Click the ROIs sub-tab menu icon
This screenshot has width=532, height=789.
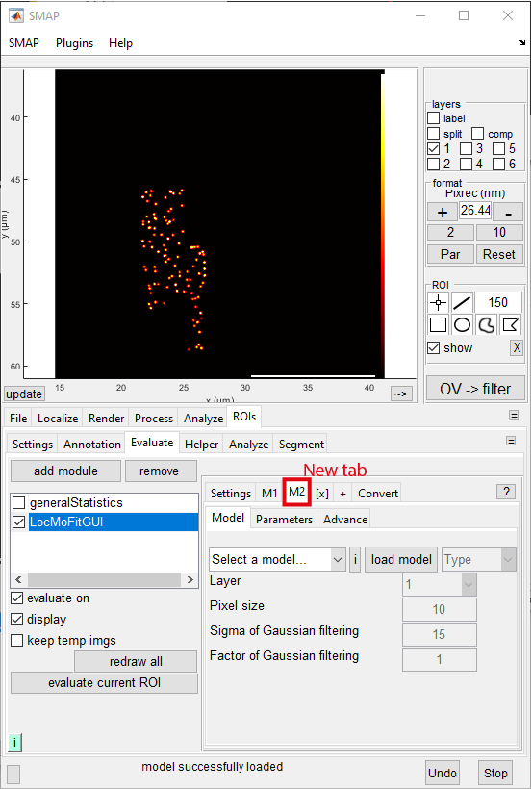tap(511, 442)
